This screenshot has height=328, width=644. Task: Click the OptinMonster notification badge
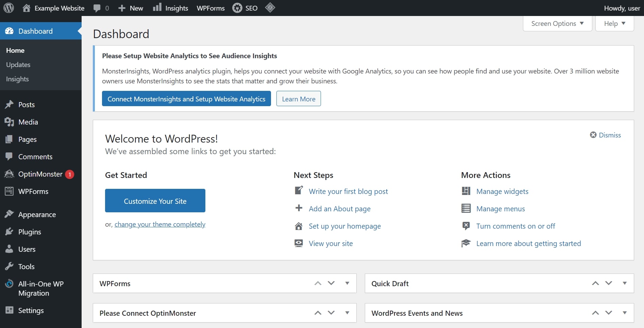tap(70, 174)
